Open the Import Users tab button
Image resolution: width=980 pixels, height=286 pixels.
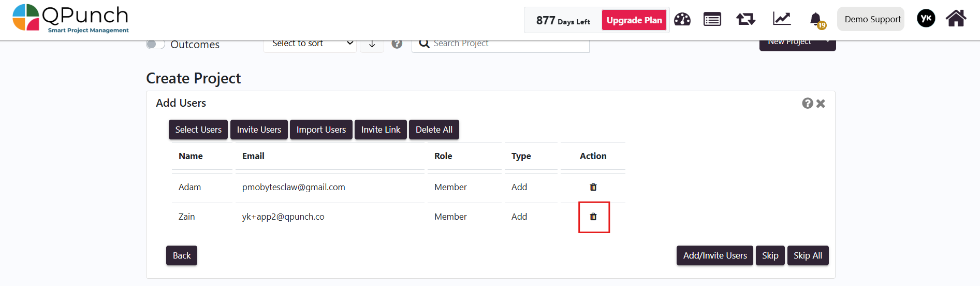(321, 130)
